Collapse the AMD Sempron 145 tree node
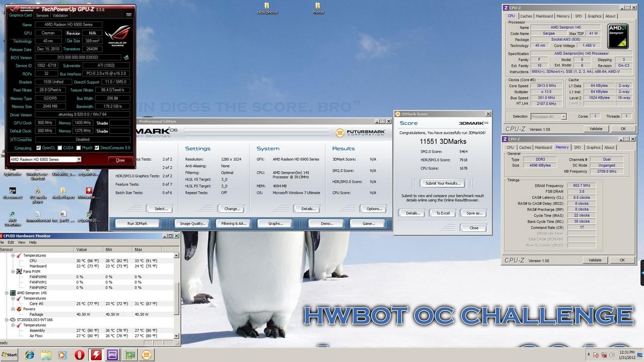This screenshot has width=644, height=362. tap(8, 293)
